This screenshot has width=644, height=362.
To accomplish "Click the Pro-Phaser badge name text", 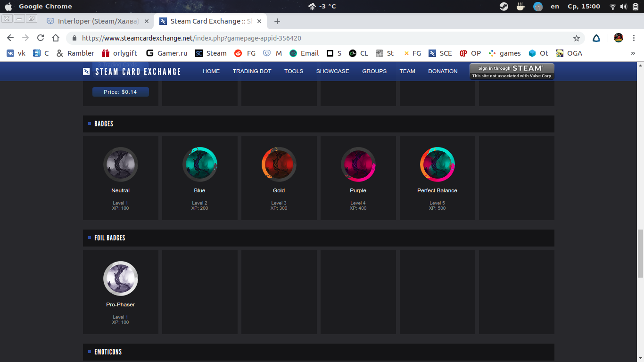I will (121, 304).
